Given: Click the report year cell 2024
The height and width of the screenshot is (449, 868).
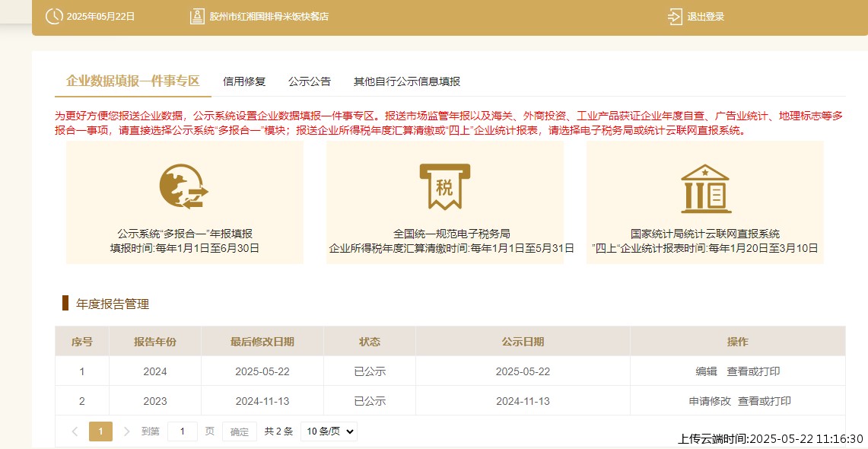Looking at the screenshot, I should tap(155, 371).
